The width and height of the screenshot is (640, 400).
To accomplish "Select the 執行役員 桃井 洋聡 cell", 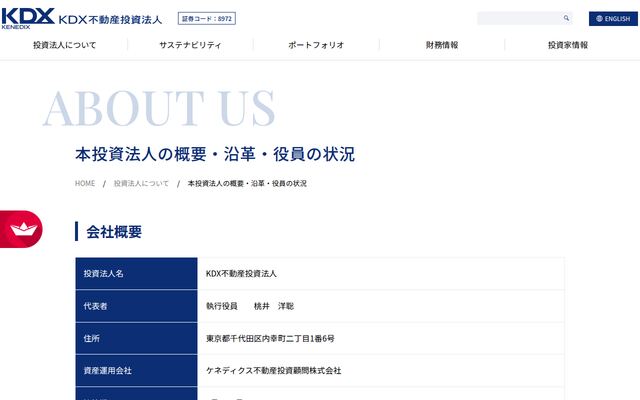I will [x=381, y=306].
